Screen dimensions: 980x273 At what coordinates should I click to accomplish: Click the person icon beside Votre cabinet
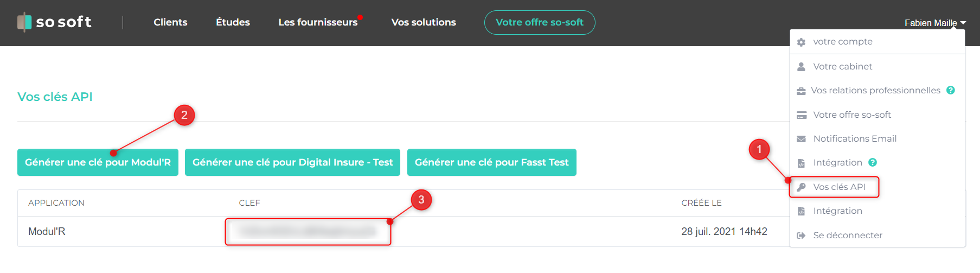click(x=801, y=67)
